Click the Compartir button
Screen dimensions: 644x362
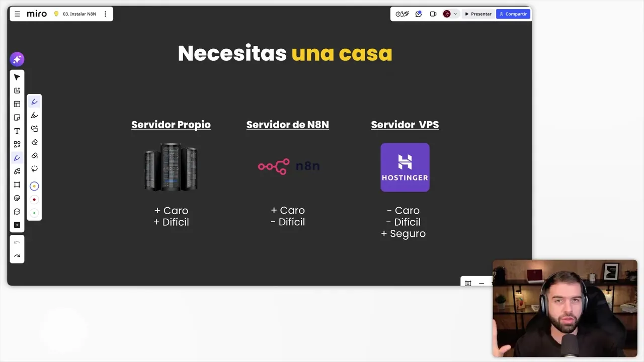click(x=513, y=14)
